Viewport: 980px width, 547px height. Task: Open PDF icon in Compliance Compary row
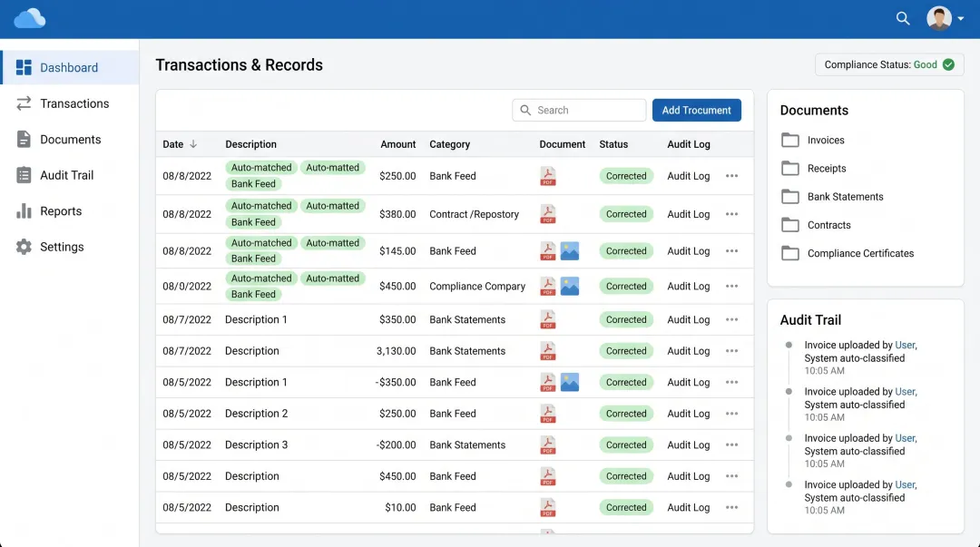click(547, 287)
